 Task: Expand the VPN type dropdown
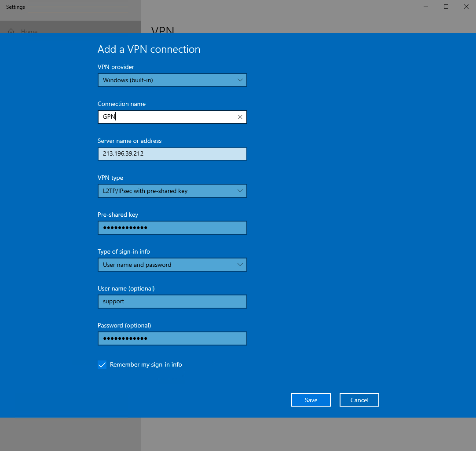[x=172, y=191]
